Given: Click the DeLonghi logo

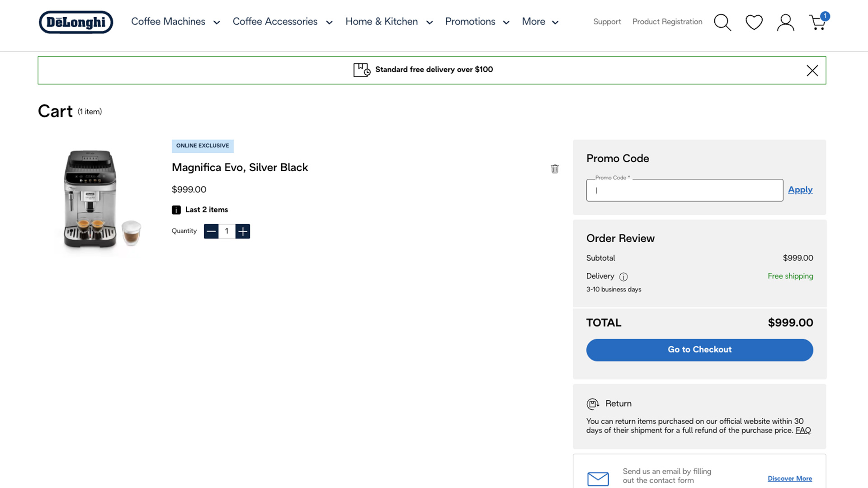Looking at the screenshot, I should coord(76,22).
